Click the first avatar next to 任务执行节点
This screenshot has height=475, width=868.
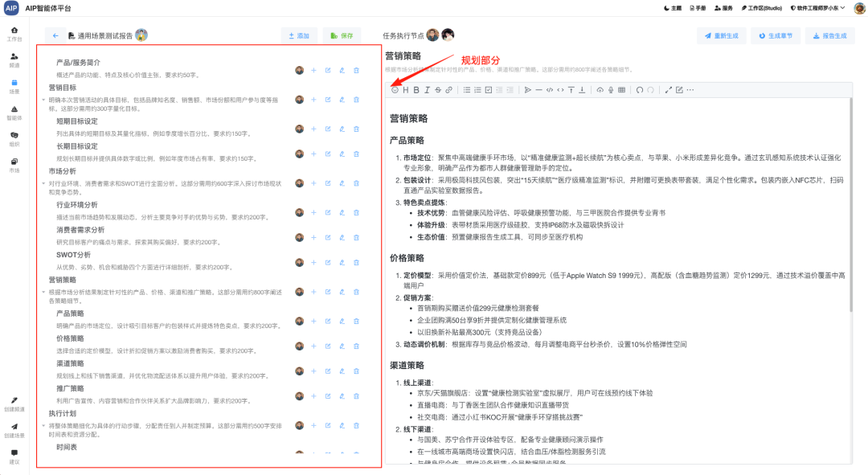[x=433, y=35]
